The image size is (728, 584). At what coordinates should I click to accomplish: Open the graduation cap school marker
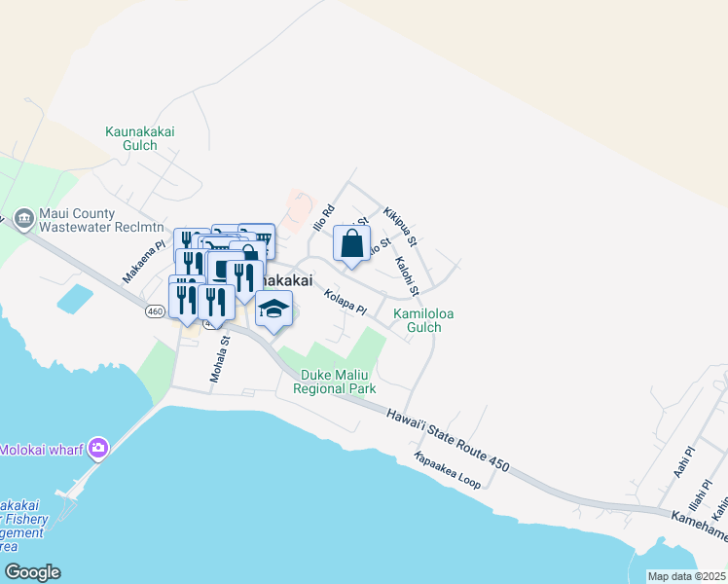273,311
